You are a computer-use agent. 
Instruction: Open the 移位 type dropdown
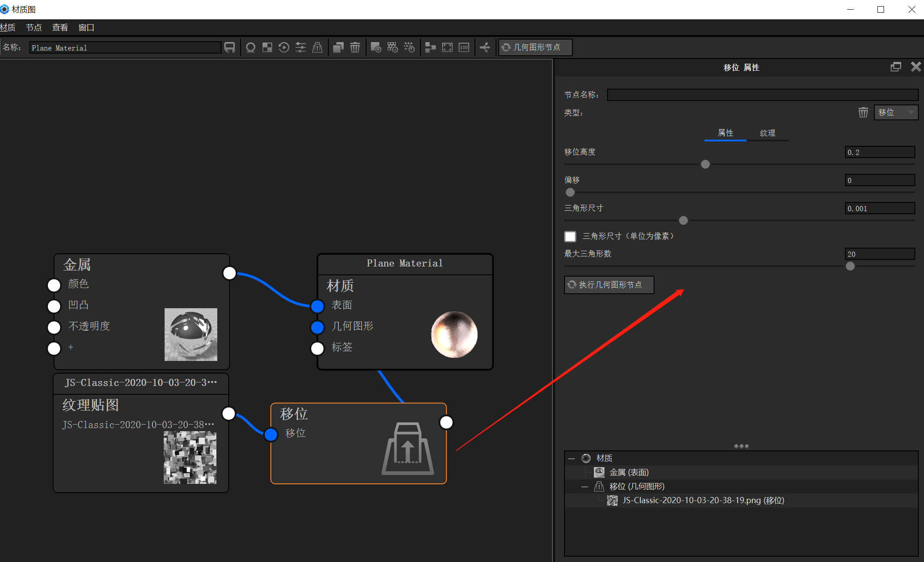(x=896, y=112)
